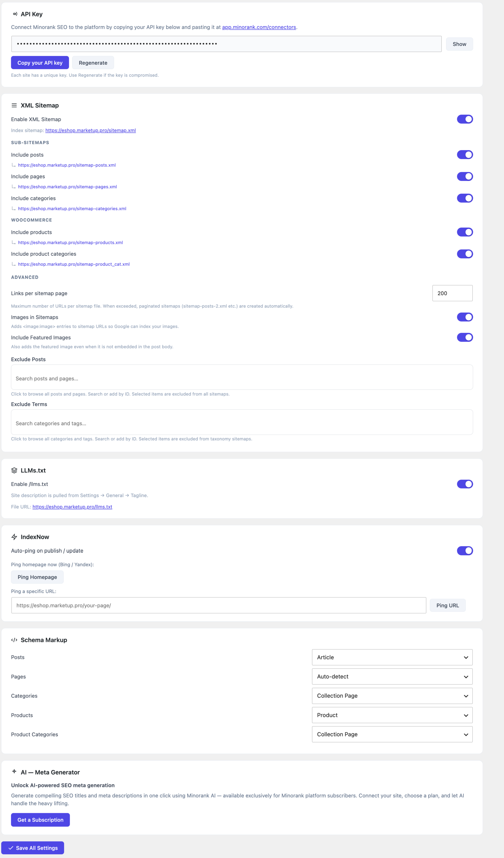Click the AI Meta Generator sparkle icon
This screenshot has height=858, width=504.
[14, 771]
